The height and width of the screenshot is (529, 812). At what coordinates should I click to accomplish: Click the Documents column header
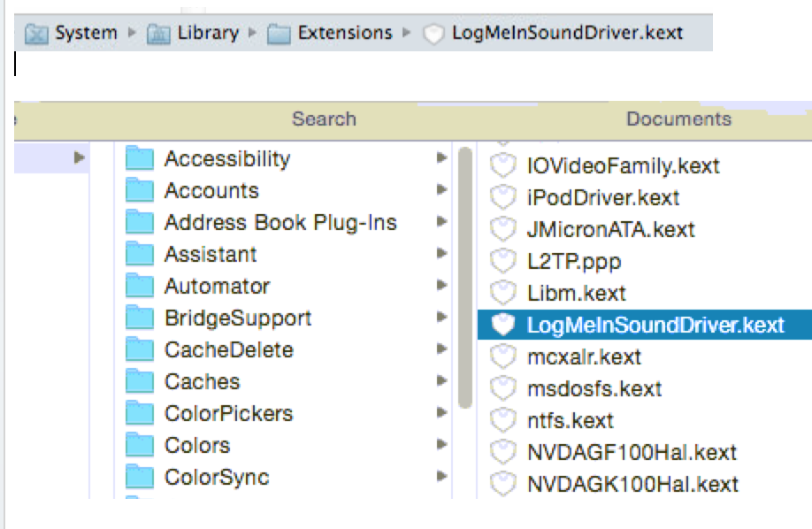[x=678, y=119]
